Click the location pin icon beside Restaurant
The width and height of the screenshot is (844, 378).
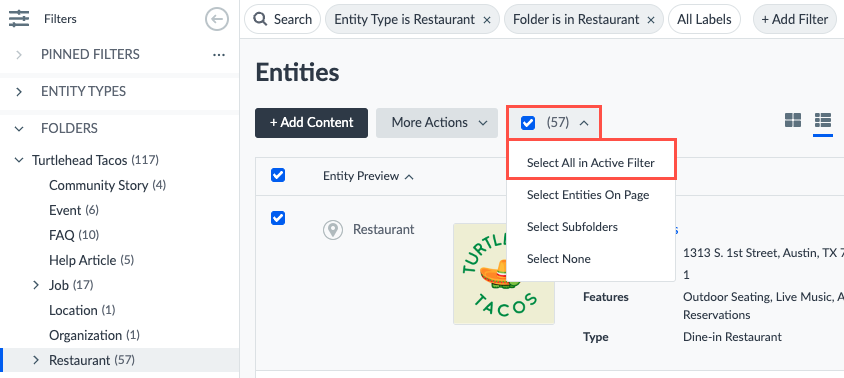point(333,230)
